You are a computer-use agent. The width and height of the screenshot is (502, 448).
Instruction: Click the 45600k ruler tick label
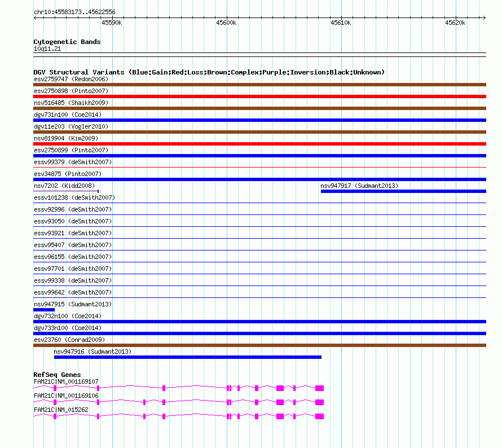(226, 23)
